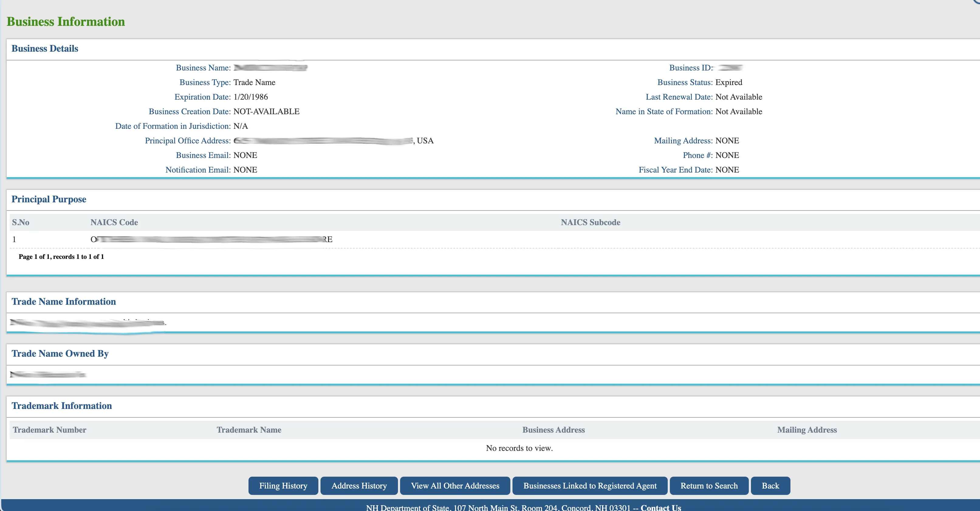Click the Mailing Address trademark column header
Screen dimensions: 980x511
pos(807,430)
